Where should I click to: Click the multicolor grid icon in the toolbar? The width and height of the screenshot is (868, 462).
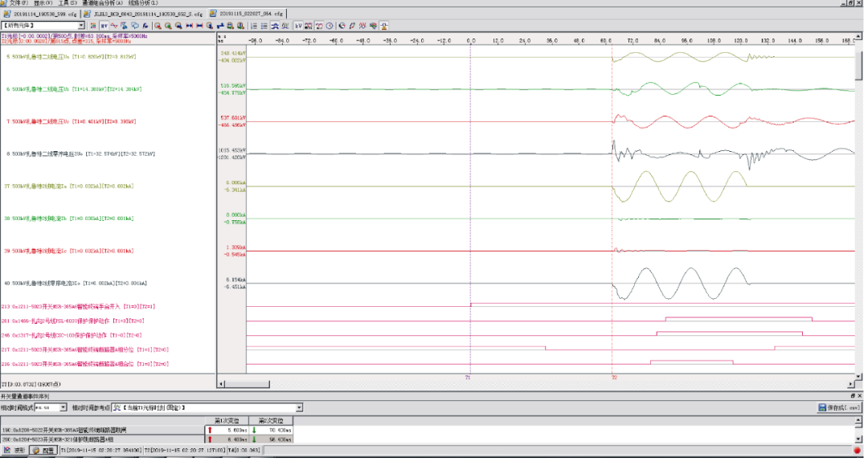(93, 26)
